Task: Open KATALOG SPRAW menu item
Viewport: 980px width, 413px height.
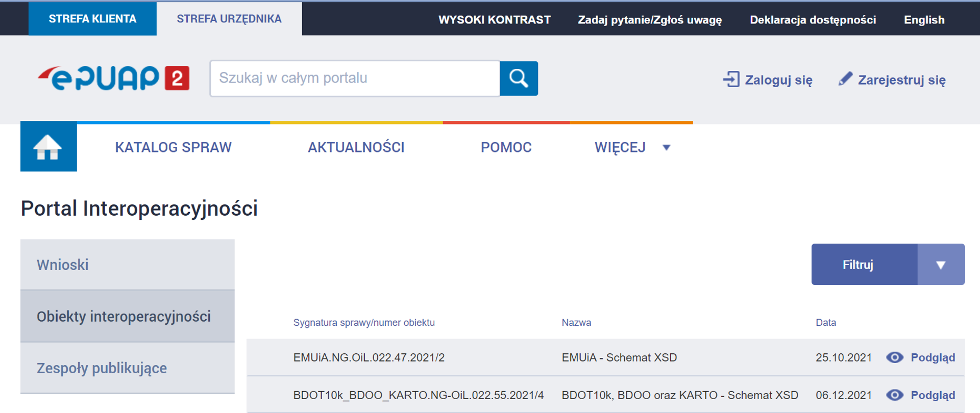Action: pyautogui.click(x=173, y=147)
